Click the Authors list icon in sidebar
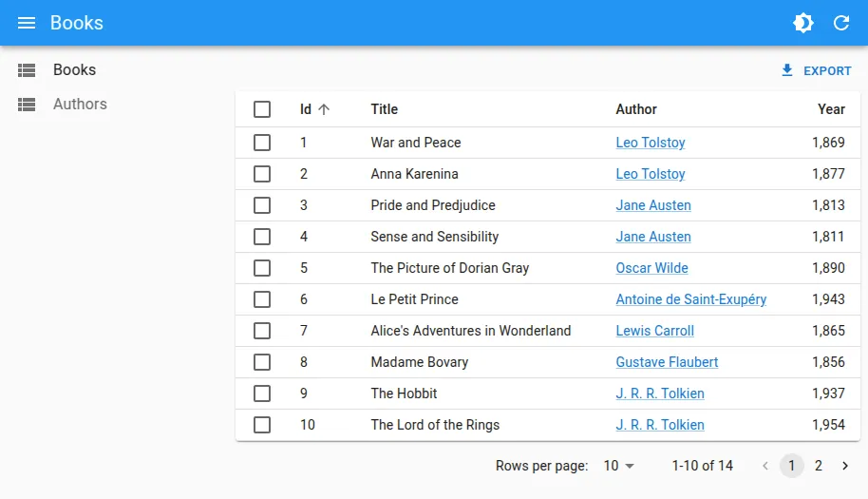The width and height of the screenshot is (868, 499). point(27,105)
